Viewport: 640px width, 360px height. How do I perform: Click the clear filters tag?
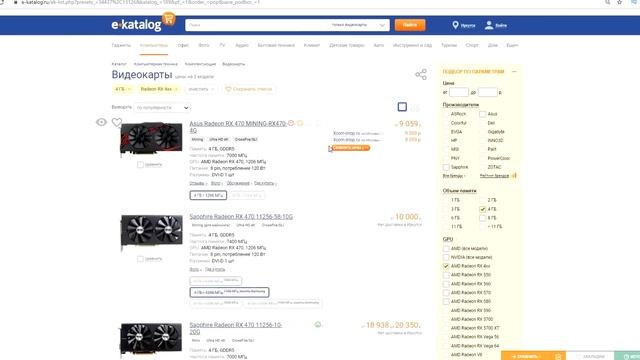[201, 89]
